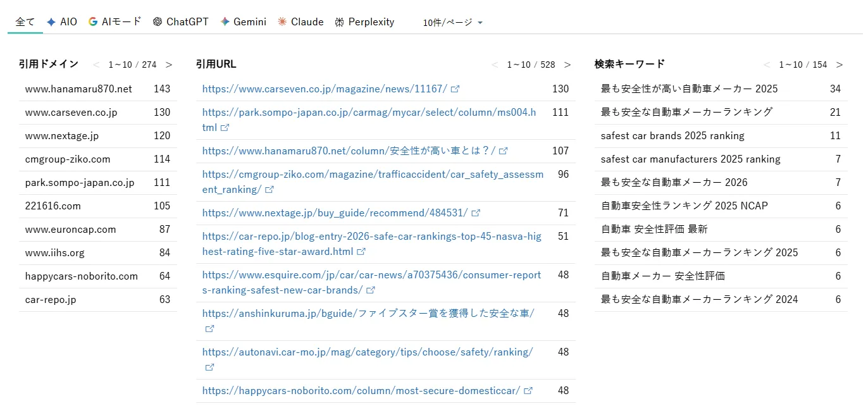
Task: Click the Google icon beside AIモード
Action: pyautogui.click(x=93, y=21)
